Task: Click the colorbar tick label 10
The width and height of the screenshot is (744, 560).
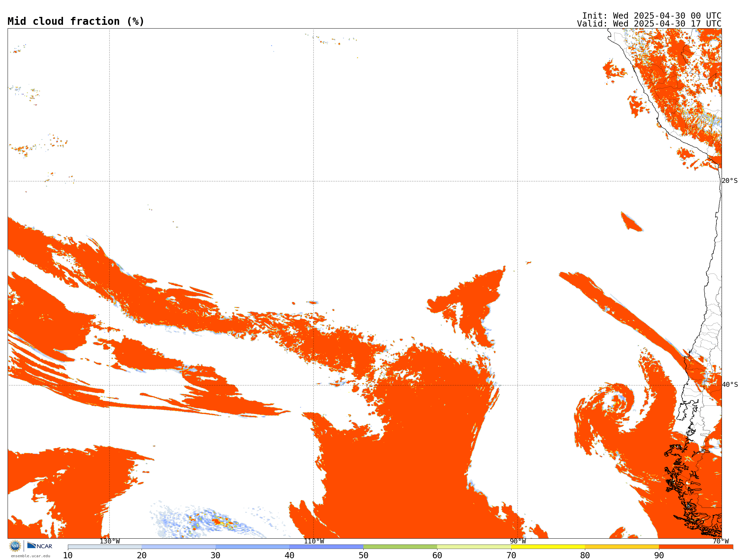Action: click(x=68, y=556)
